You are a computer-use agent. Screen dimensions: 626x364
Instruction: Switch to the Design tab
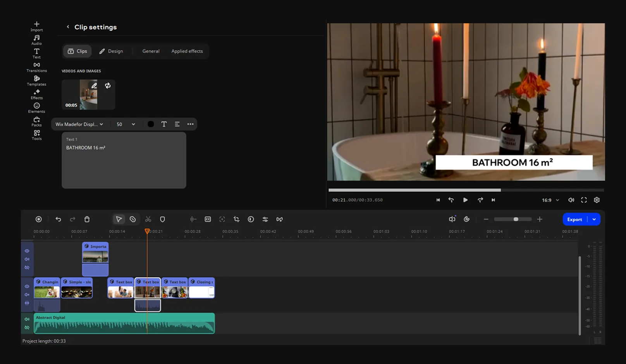(x=111, y=51)
